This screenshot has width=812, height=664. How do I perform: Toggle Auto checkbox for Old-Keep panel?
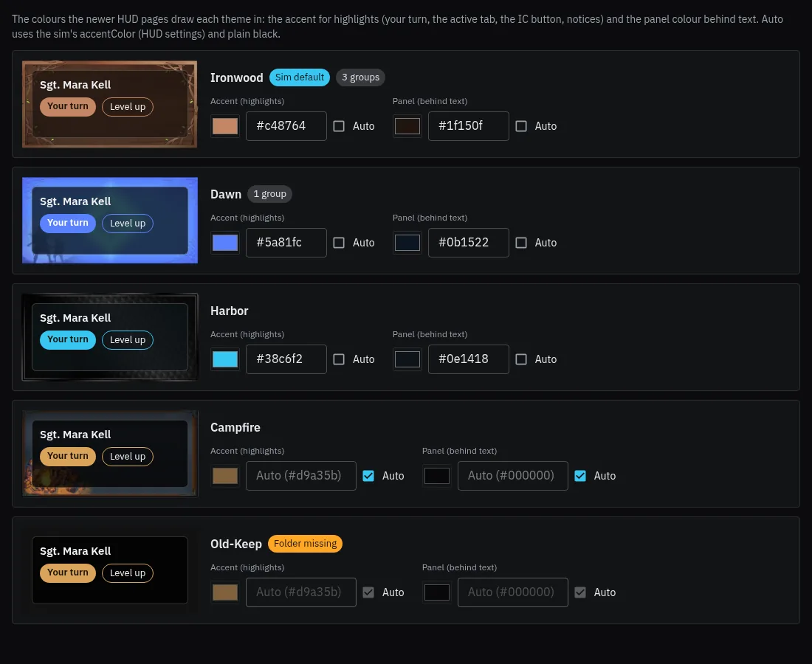(x=580, y=592)
